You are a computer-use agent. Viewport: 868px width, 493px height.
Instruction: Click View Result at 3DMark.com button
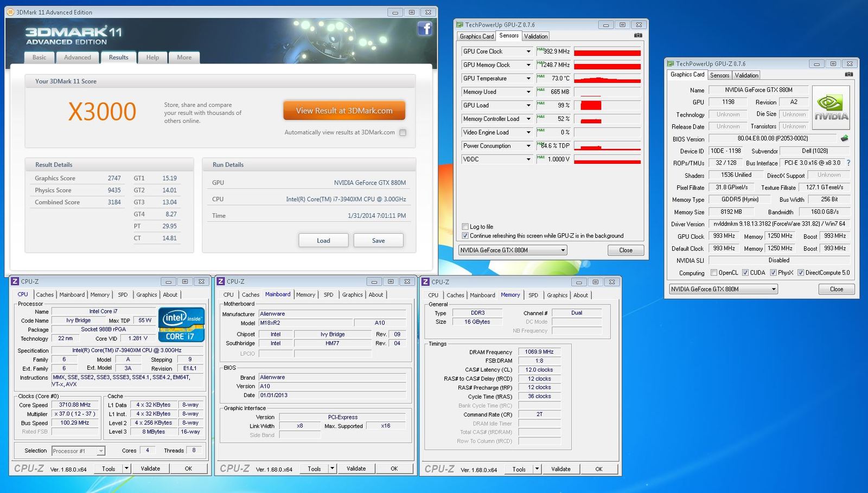click(344, 111)
